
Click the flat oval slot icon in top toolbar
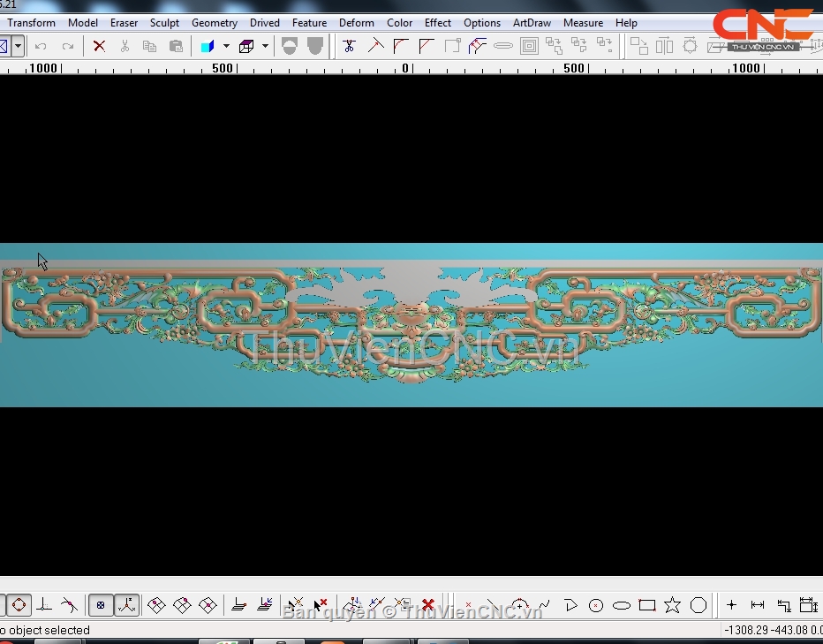(502, 46)
